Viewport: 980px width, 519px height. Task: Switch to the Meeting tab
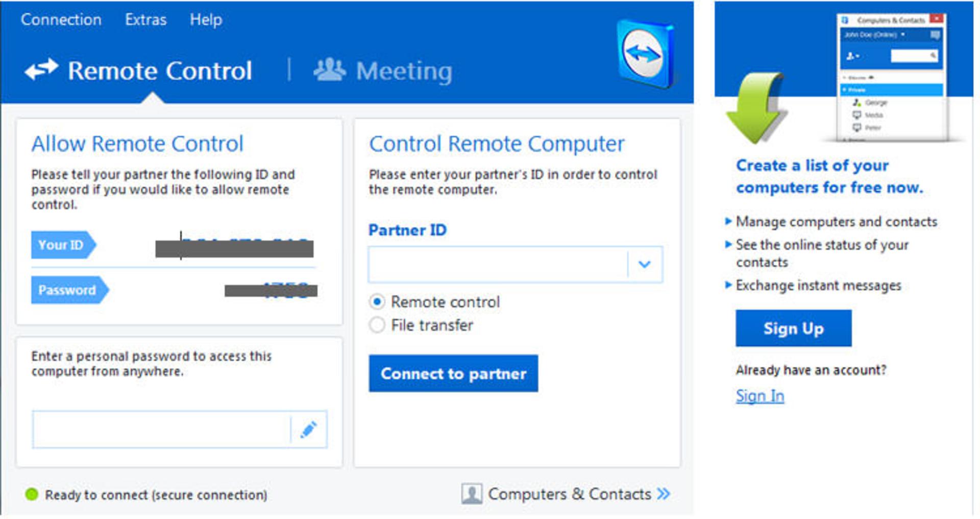coord(383,70)
